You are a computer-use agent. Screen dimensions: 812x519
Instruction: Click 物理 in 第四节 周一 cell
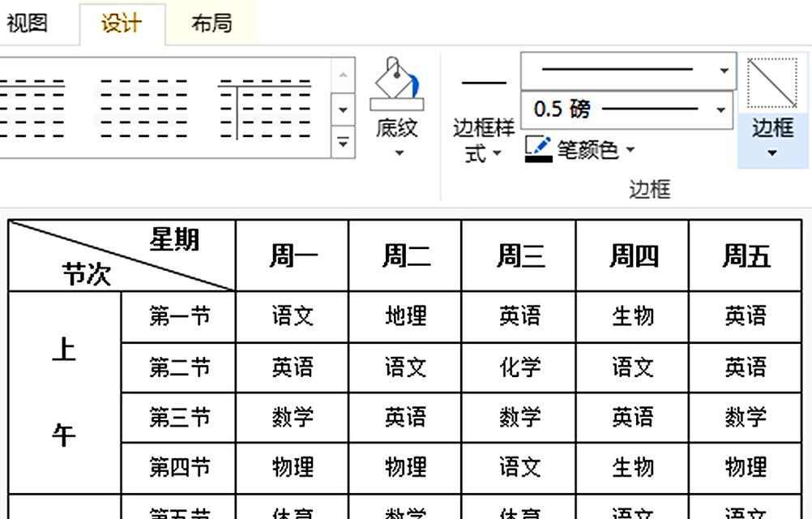(x=293, y=467)
